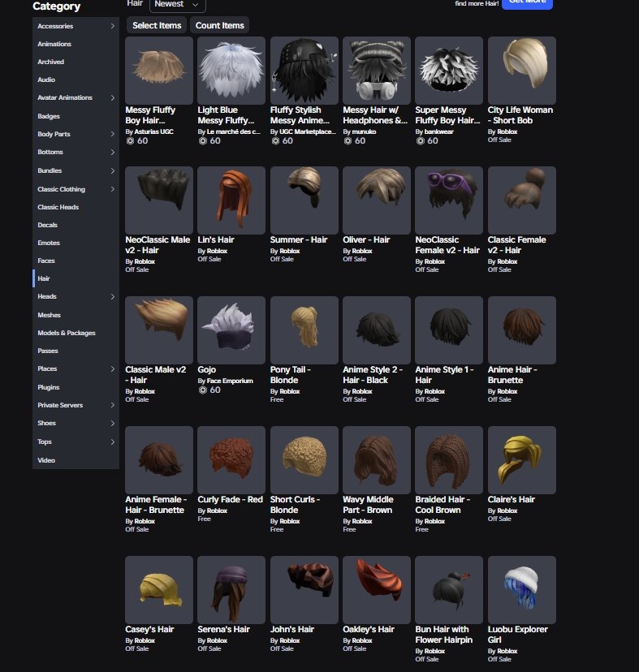Expand the Private Servers category

76,405
